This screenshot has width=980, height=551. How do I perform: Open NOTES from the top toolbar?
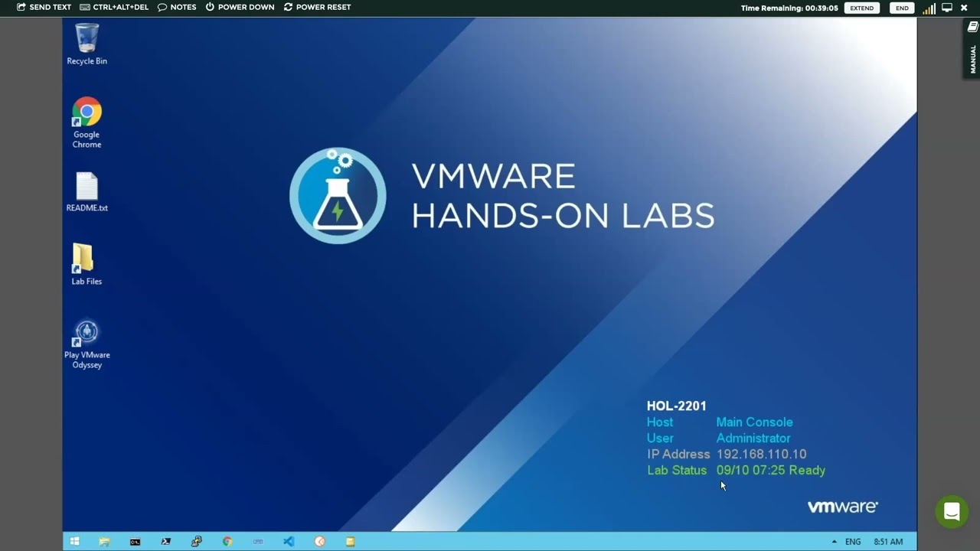point(177,8)
